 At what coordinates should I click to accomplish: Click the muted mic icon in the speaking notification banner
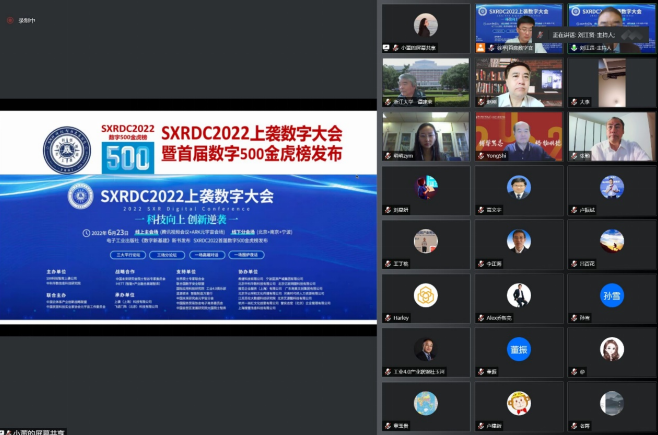coord(540,35)
